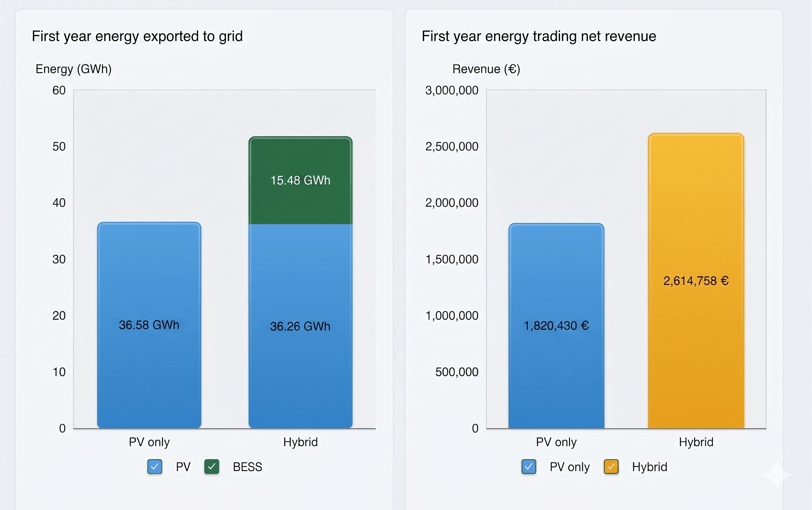Click the Energy (GWh) axis title
This screenshot has width=812, height=510.
coord(73,69)
